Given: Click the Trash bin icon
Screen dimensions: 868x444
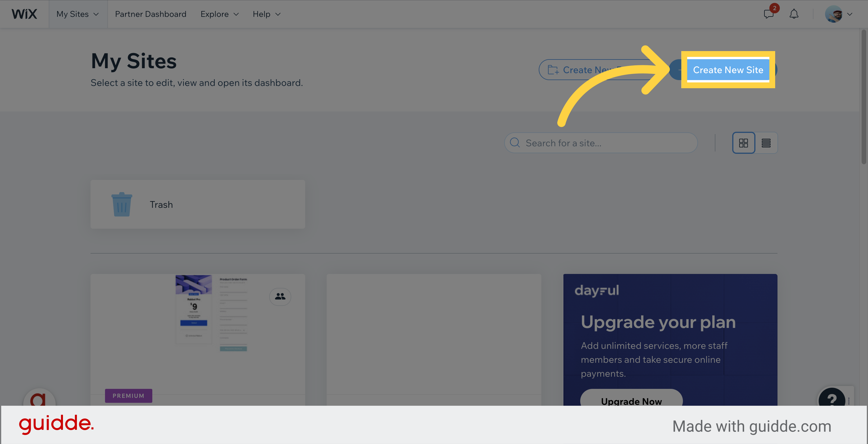Looking at the screenshot, I should pyautogui.click(x=122, y=204).
